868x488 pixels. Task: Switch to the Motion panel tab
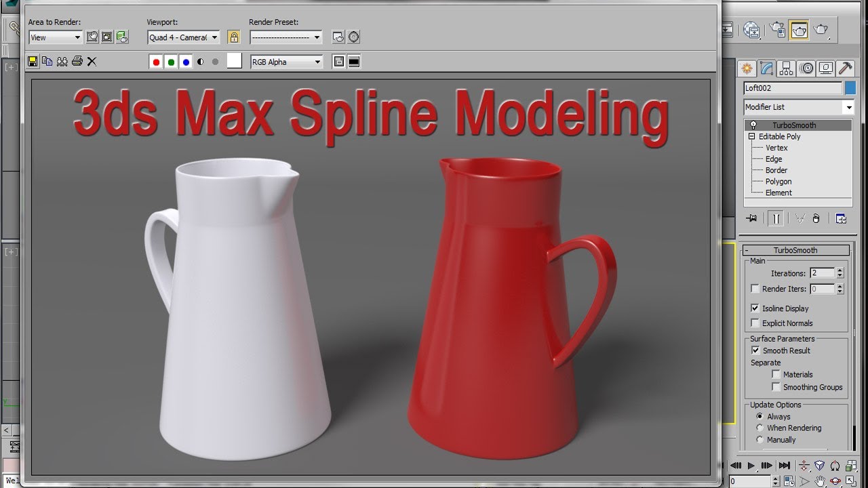[806, 68]
